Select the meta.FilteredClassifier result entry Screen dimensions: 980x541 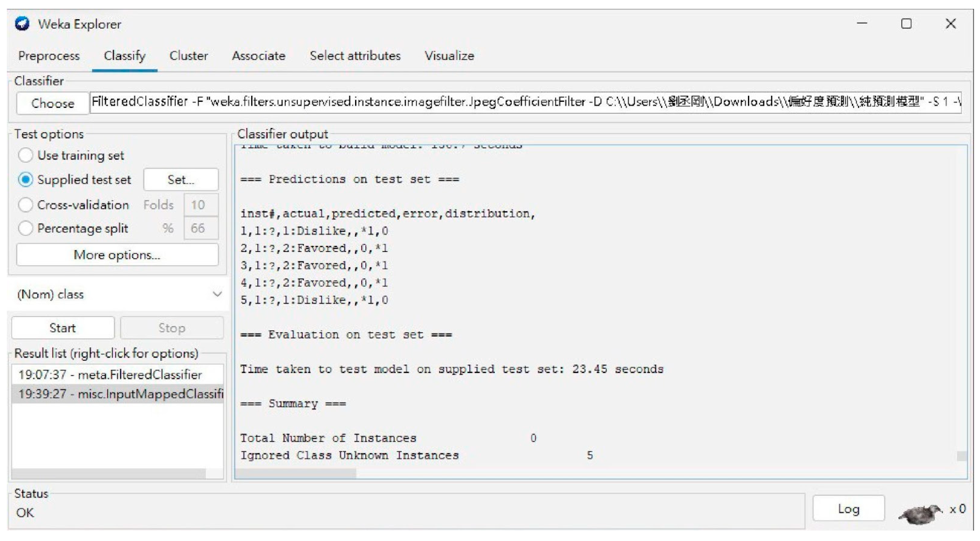[110, 374]
